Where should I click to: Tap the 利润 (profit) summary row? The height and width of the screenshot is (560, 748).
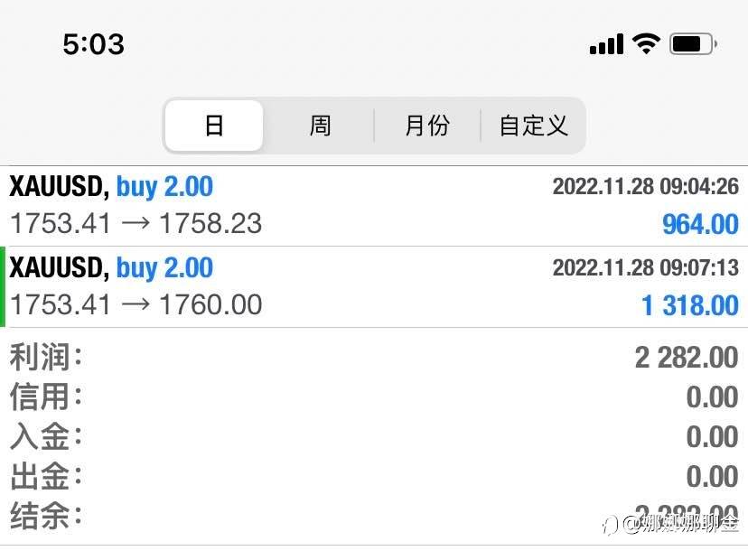(x=374, y=357)
